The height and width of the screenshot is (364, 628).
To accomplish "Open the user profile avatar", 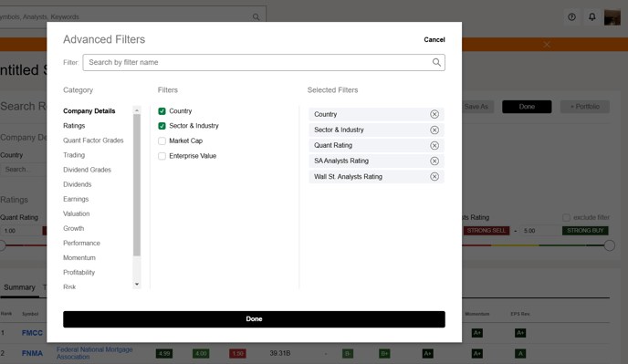I will (x=612, y=17).
